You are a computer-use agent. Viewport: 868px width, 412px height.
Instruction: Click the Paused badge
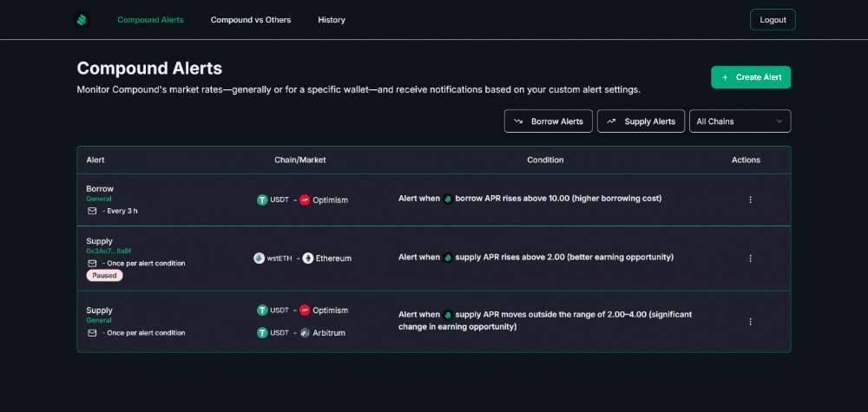tap(104, 276)
